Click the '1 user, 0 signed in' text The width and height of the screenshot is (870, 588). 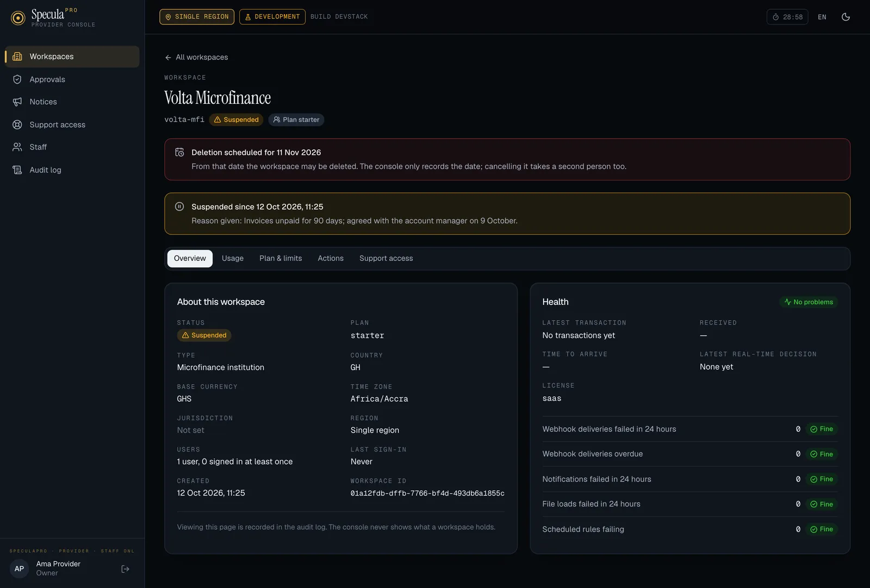[x=235, y=462]
